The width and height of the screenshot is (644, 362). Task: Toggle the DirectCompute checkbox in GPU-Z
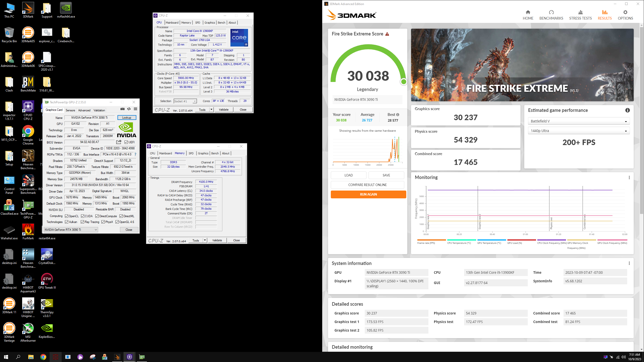[97, 216]
